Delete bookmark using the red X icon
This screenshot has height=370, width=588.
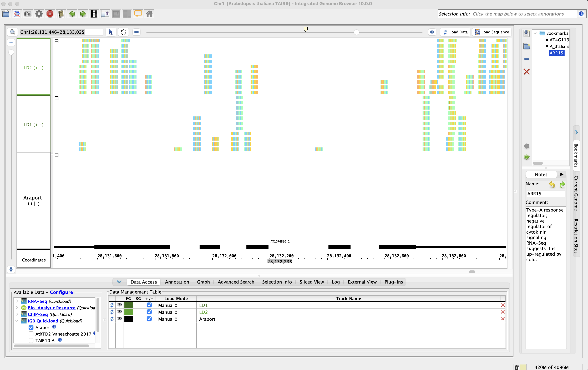click(526, 71)
